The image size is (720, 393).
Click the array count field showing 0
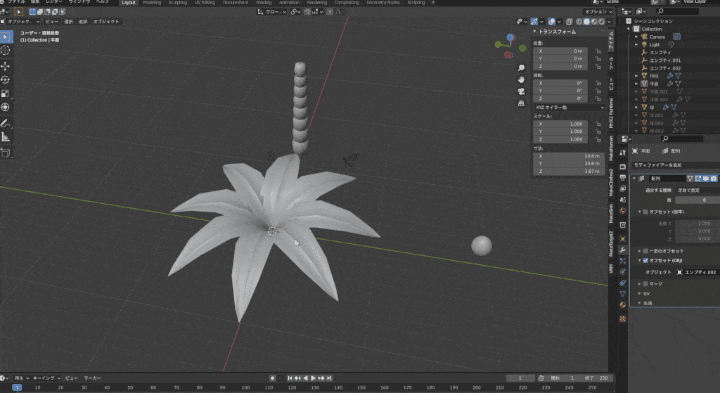coord(698,200)
